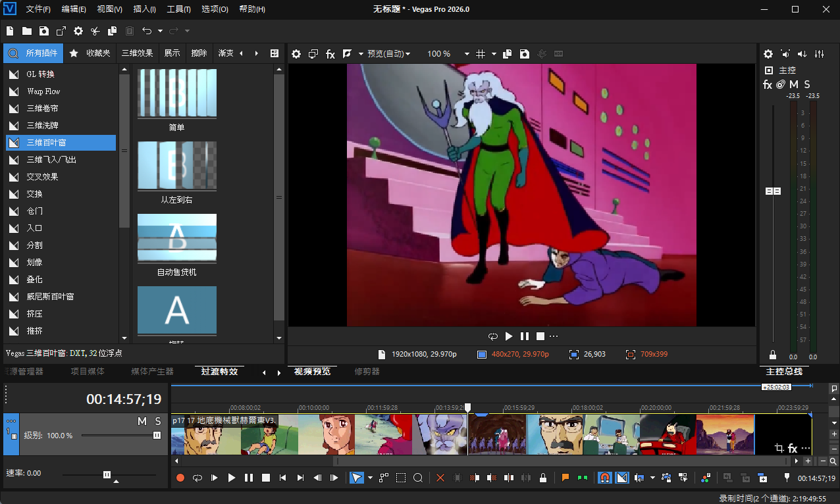This screenshot has width=840, height=504.
Task: Copy preview snapshot to clipboard
Action: (508, 54)
